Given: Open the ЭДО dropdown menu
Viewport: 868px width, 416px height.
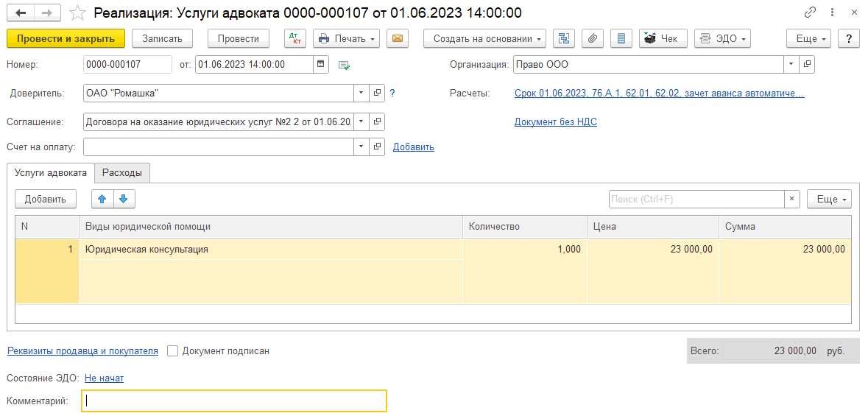Looking at the screenshot, I should point(721,38).
